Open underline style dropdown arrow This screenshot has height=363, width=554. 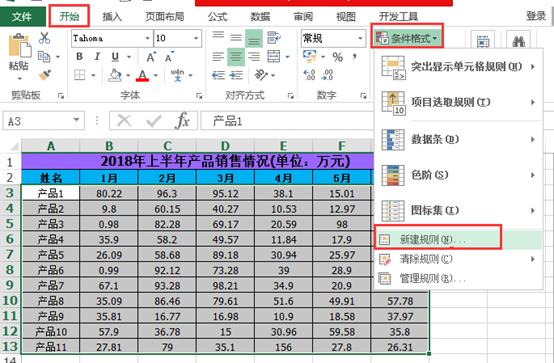coord(129,57)
